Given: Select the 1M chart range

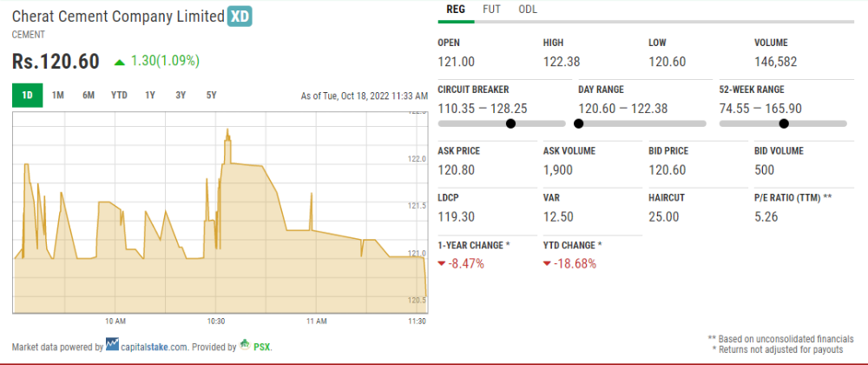Looking at the screenshot, I should [x=57, y=96].
